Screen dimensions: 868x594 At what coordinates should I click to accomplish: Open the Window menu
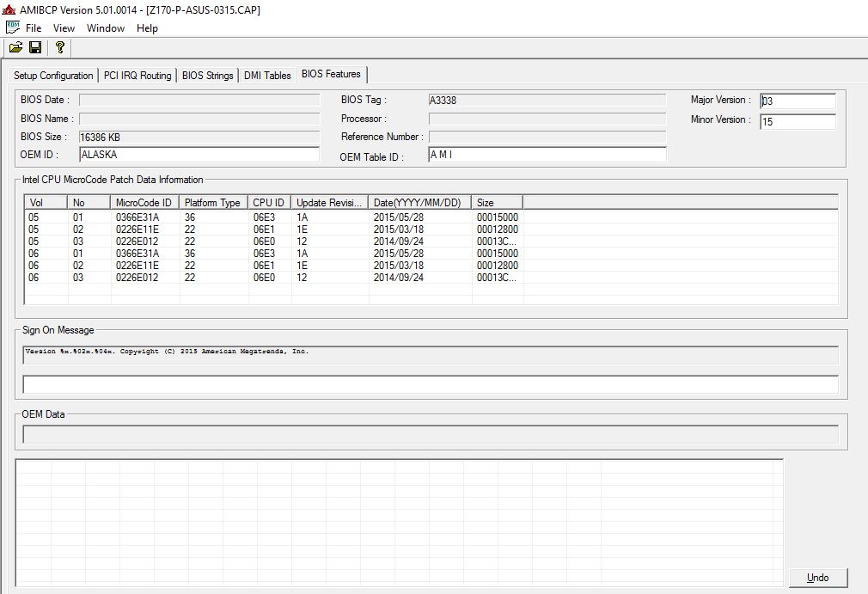point(105,28)
